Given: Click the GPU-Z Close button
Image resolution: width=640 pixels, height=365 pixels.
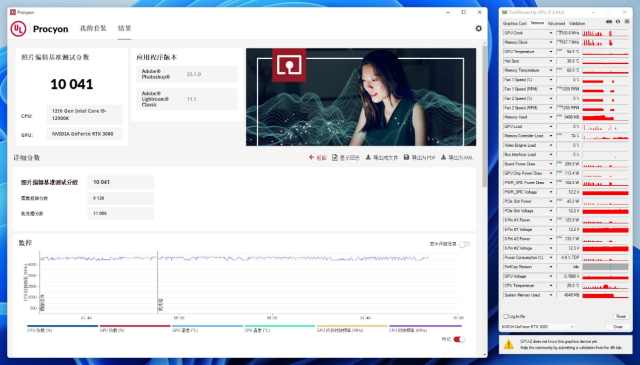Looking at the screenshot, I should (x=618, y=327).
